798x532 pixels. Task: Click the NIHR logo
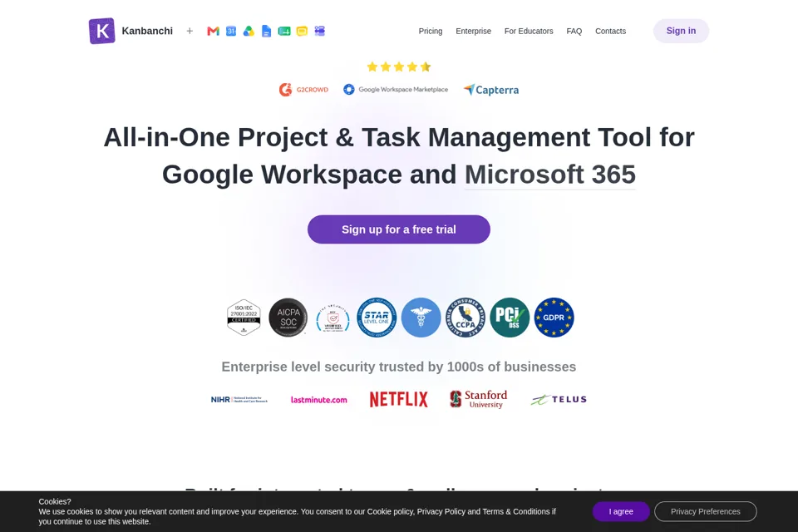239,400
